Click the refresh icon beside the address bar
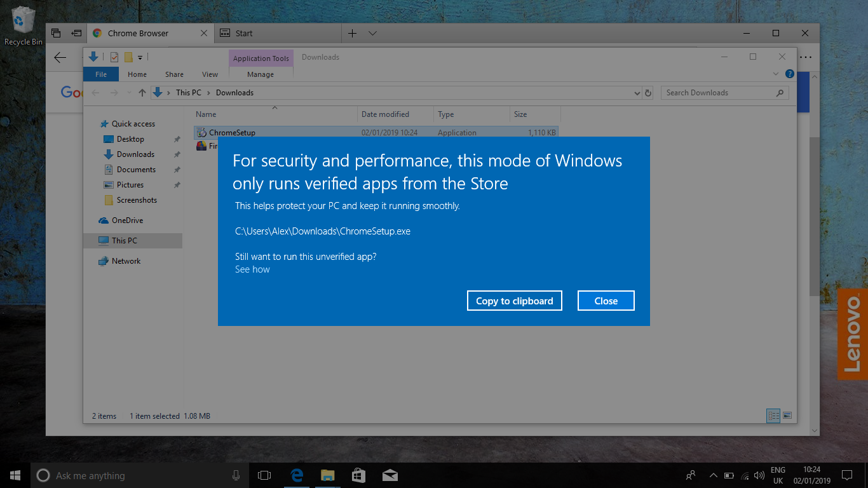 point(648,92)
